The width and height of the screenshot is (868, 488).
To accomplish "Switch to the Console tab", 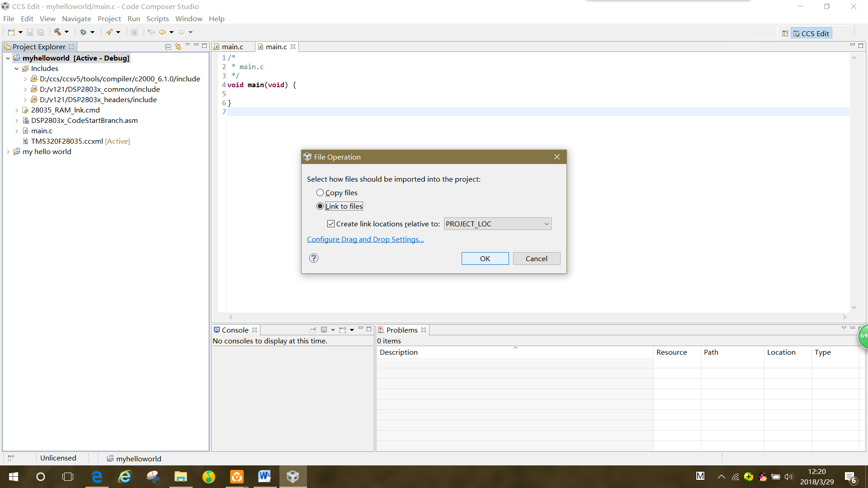I will click(x=235, y=330).
